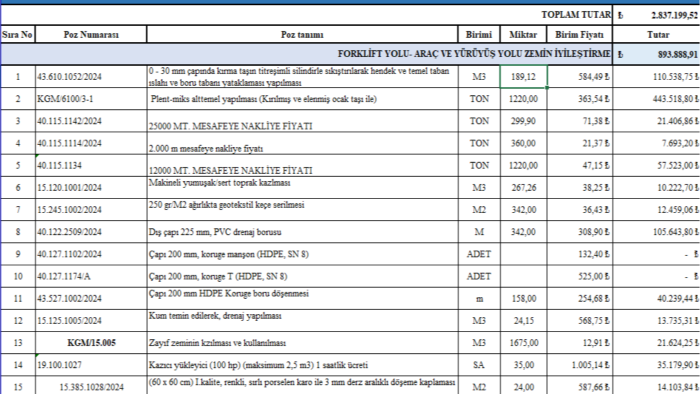Click the 25000 MT. MESAFEYE NAKLİYE FİYATI cell
The height and width of the screenshot is (394, 700).
[302, 121]
